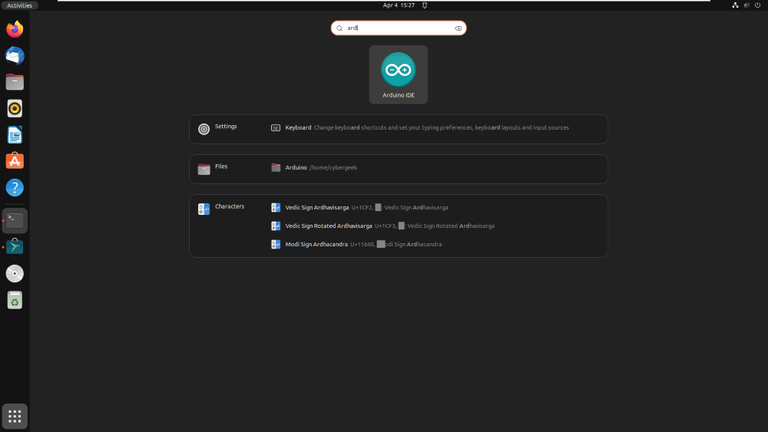Open the Help icon in the dock
This screenshot has width=768, height=432.
(x=15, y=188)
